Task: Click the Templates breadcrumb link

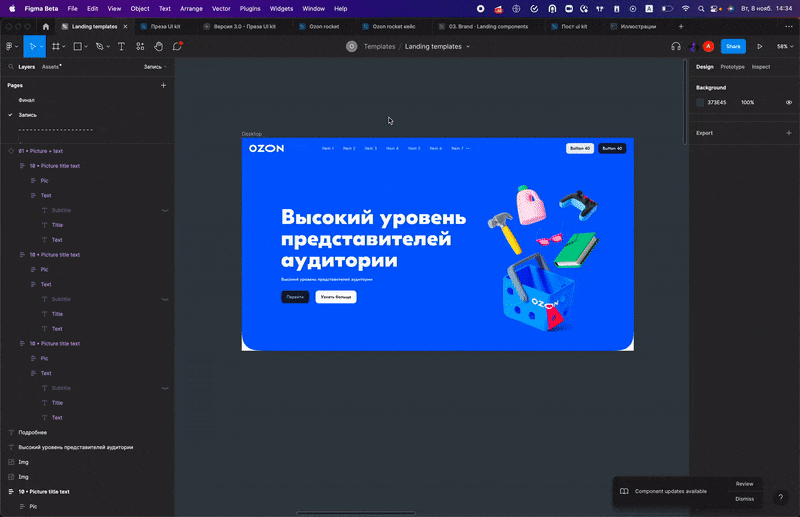Action: [x=379, y=46]
